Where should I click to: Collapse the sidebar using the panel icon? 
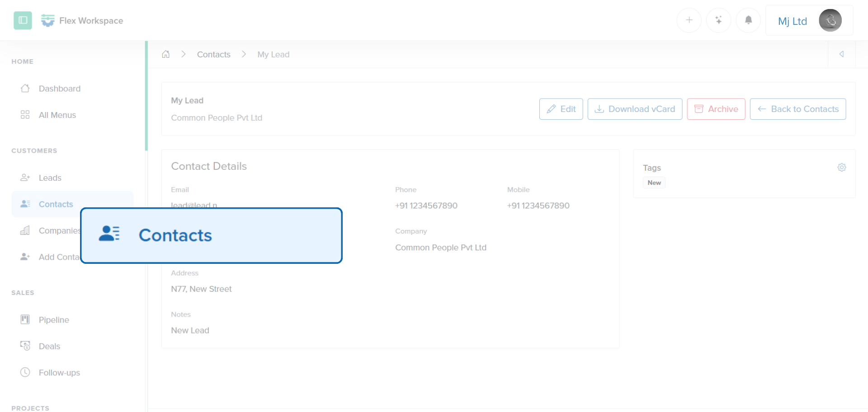(x=23, y=20)
